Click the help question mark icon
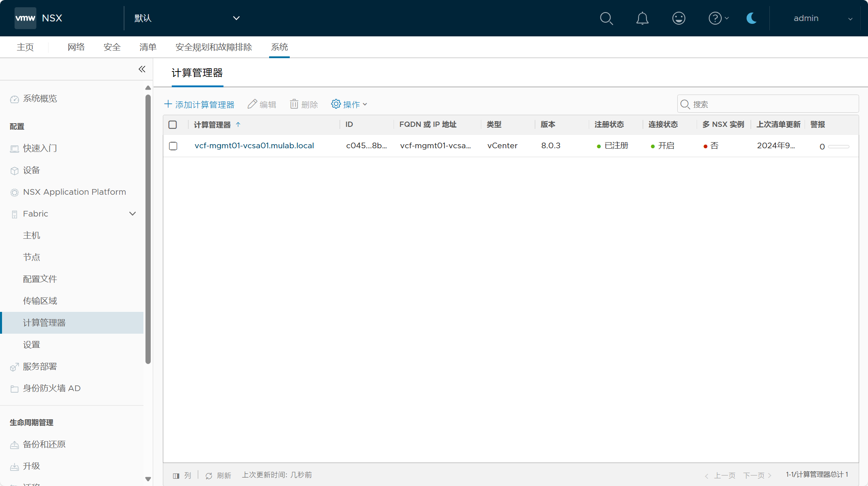The height and width of the screenshot is (486, 868). tap(715, 19)
